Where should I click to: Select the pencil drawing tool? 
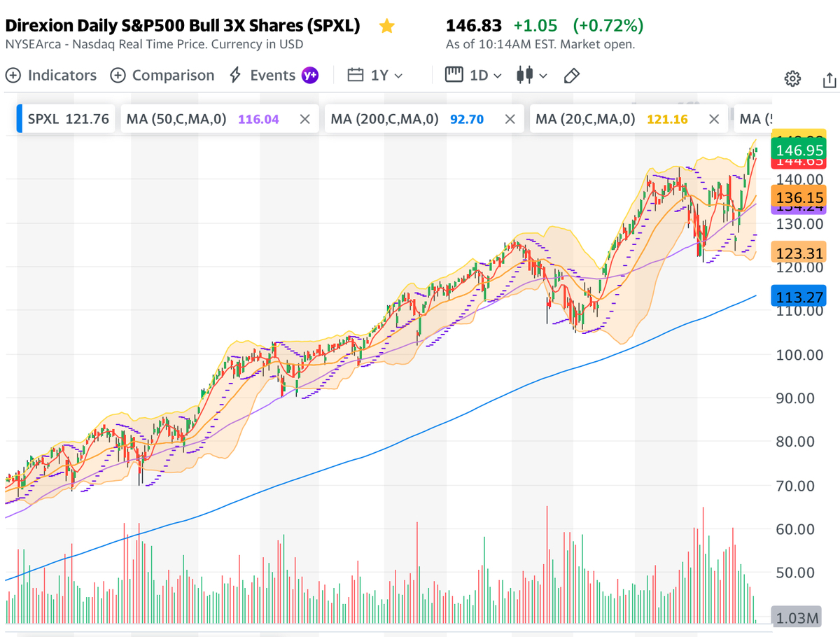pyautogui.click(x=572, y=76)
